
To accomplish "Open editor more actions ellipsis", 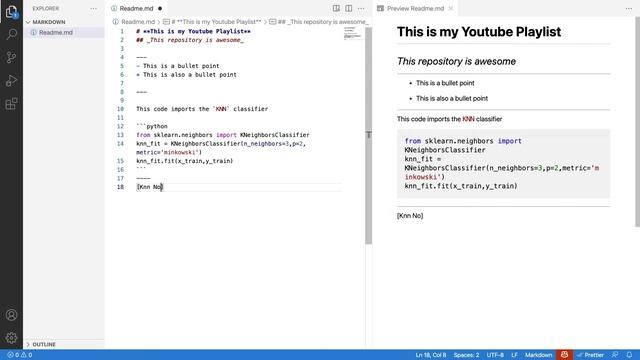I will (x=361, y=9).
